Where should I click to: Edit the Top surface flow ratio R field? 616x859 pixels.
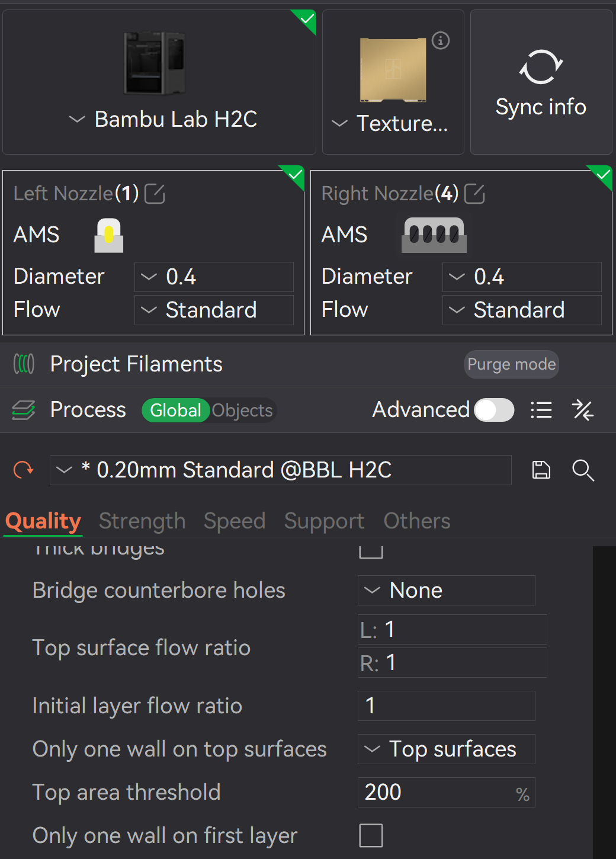(x=453, y=662)
